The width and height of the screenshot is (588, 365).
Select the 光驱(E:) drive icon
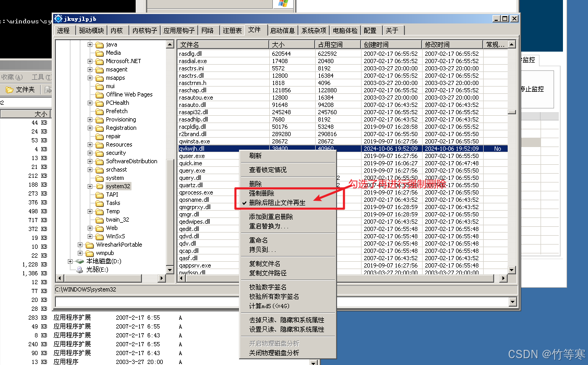click(x=79, y=270)
